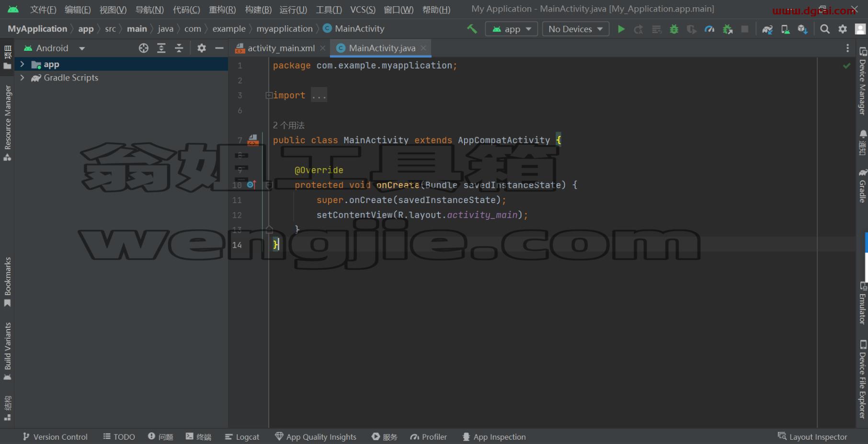The width and height of the screenshot is (868, 444).
Task: Open App Inspection tool window
Action: [494, 437]
